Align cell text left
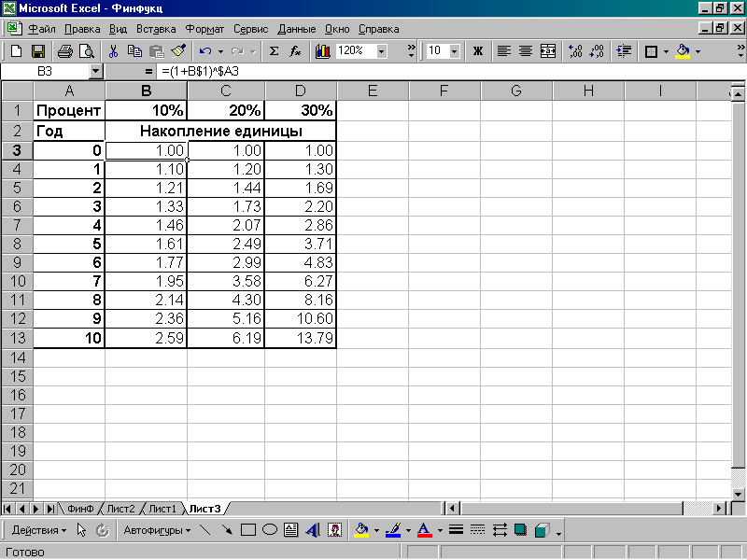The width and height of the screenshot is (747, 560). pos(503,51)
